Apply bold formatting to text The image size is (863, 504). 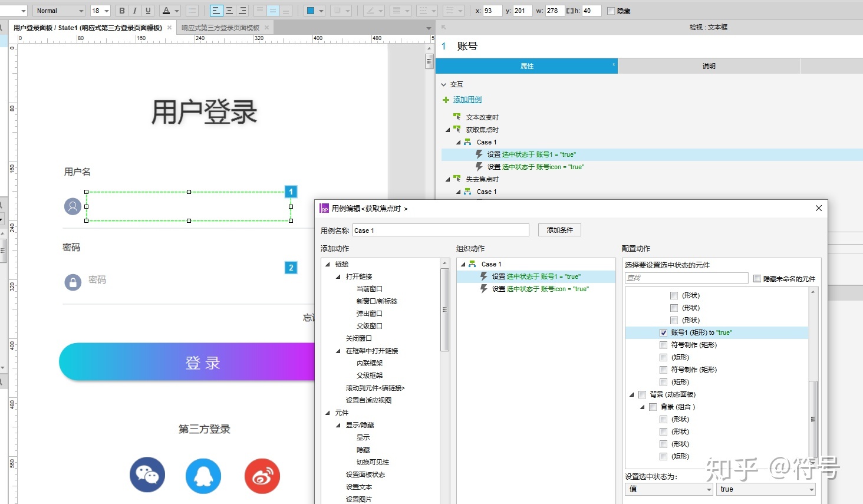121,11
